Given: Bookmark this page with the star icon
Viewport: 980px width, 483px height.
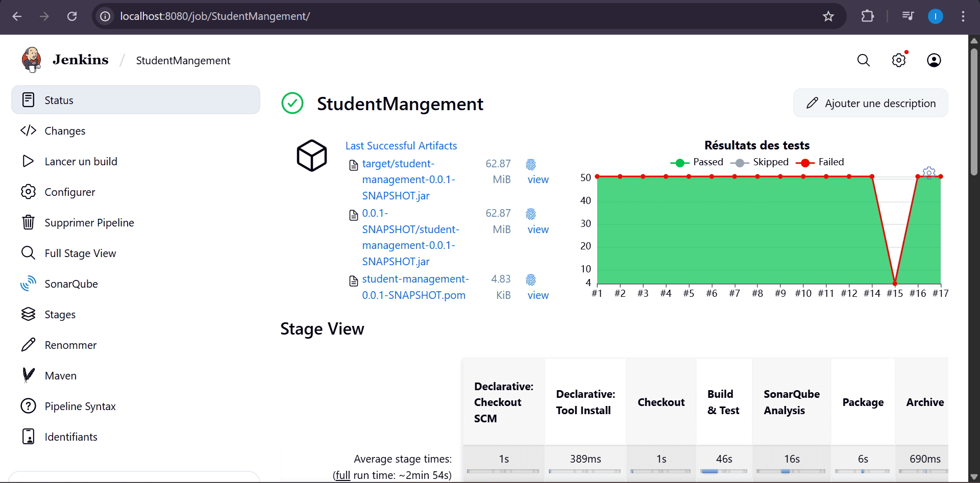Looking at the screenshot, I should coord(828,16).
